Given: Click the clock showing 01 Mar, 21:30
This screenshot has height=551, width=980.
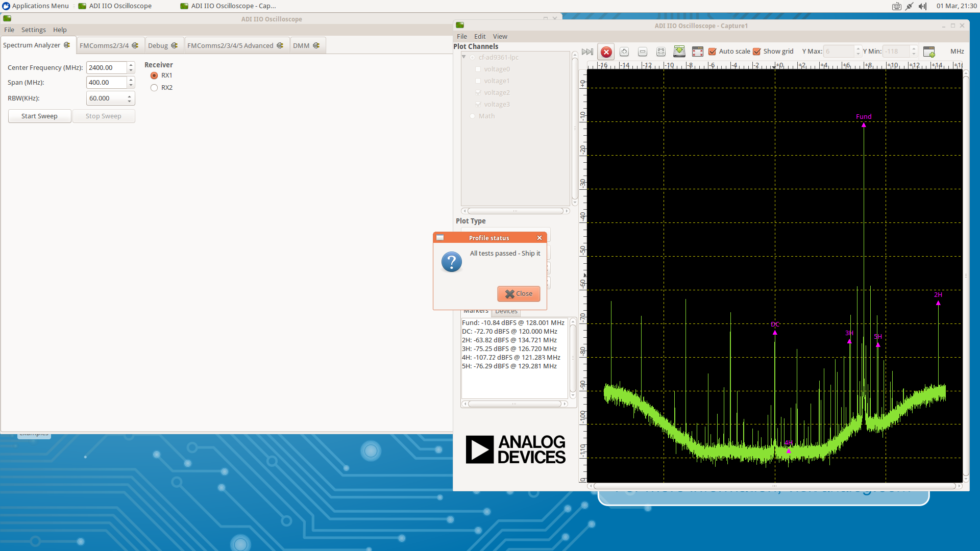Looking at the screenshot, I should [x=957, y=6].
